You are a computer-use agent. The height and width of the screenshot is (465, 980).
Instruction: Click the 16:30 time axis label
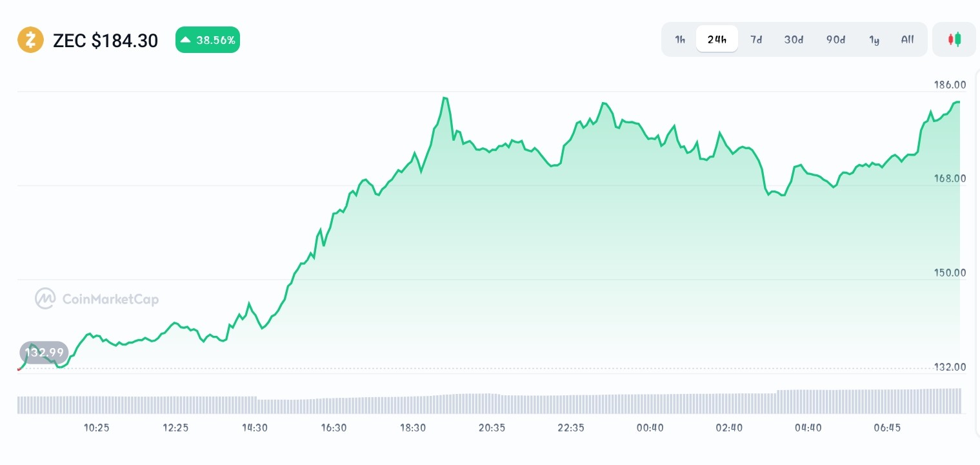point(334,428)
